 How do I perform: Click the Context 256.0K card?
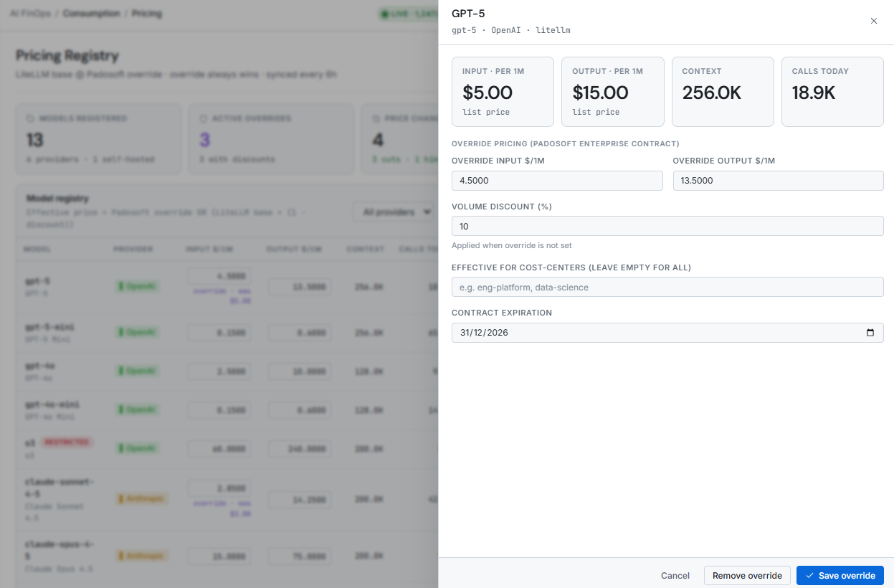click(723, 92)
